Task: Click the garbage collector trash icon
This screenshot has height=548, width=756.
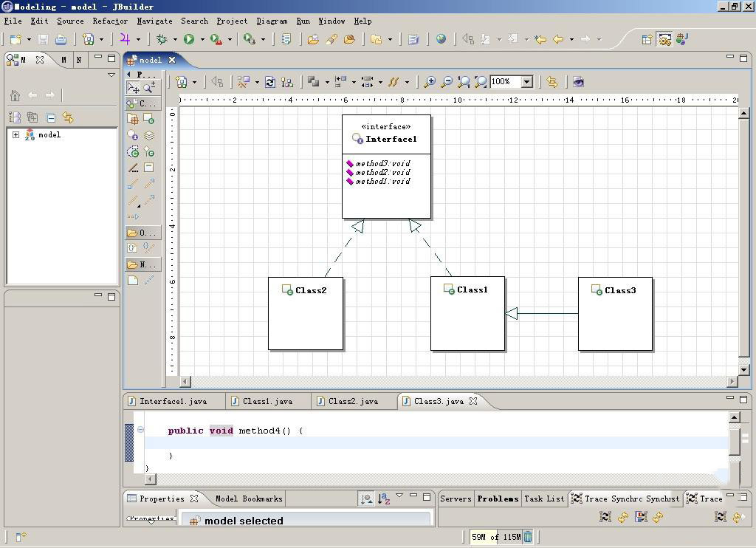Action: click(x=528, y=537)
